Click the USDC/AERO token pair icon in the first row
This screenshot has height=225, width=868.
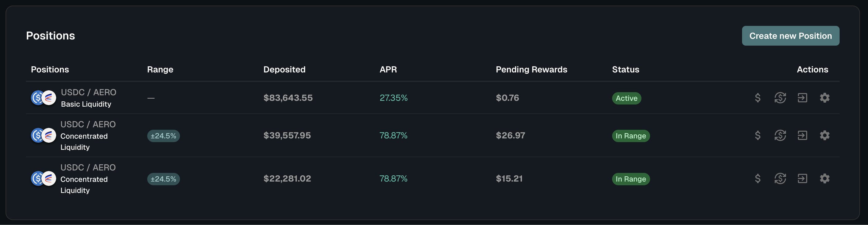44,98
